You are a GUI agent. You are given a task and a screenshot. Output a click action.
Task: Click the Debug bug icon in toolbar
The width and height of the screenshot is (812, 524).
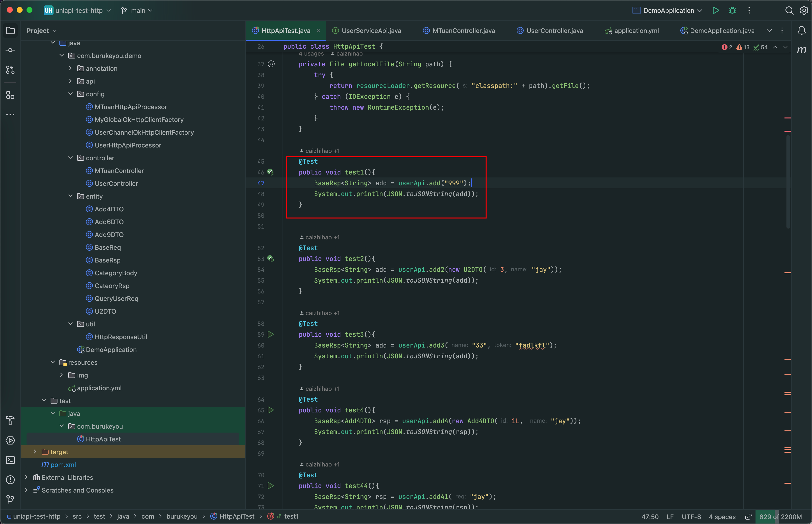(x=732, y=11)
